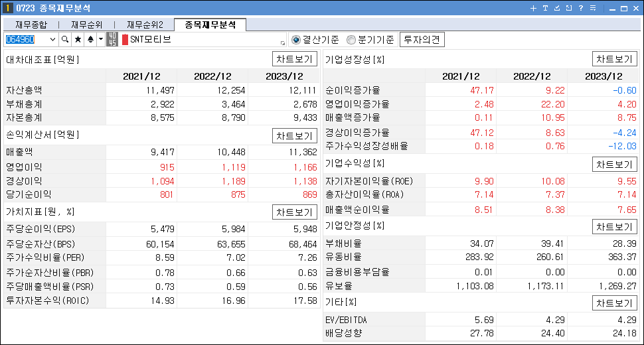Click the plus icon in the title bar

[x=533, y=8]
